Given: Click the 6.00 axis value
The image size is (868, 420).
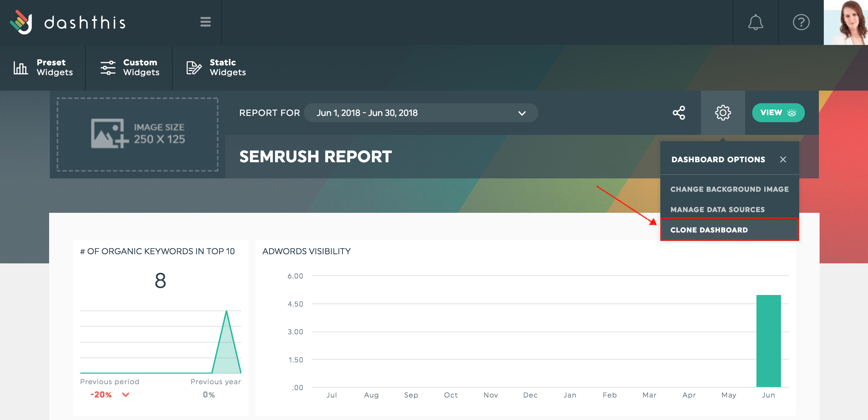Looking at the screenshot, I should 295,276.
